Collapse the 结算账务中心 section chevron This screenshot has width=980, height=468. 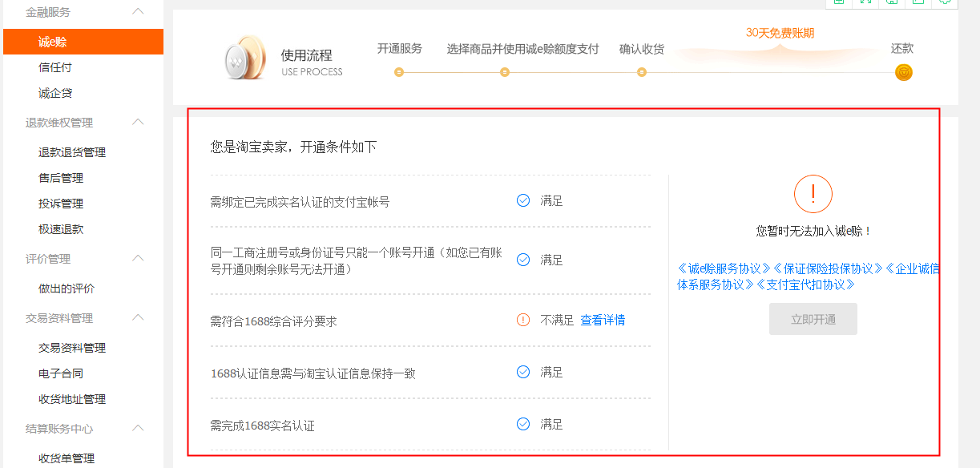138,428
